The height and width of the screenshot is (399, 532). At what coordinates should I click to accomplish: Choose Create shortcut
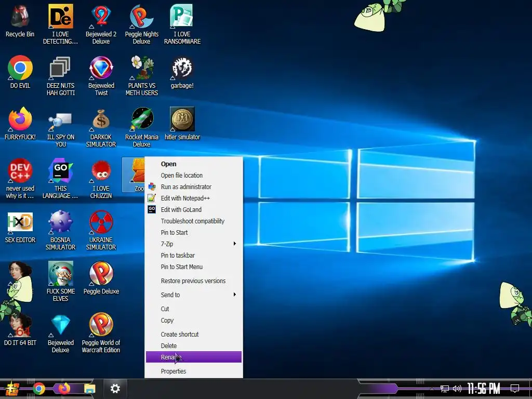pos(194,335)
